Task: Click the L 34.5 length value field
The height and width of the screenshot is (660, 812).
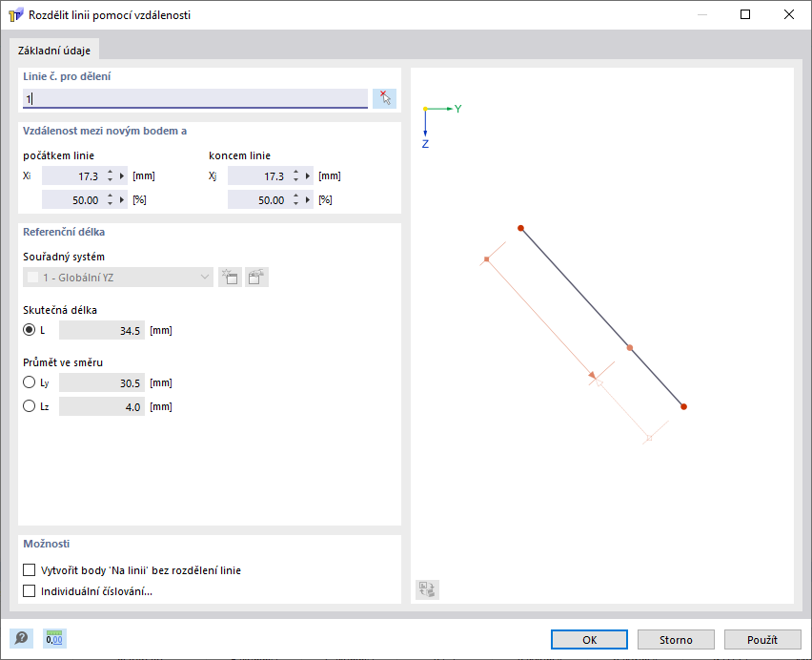Action: tap(101, 331)
